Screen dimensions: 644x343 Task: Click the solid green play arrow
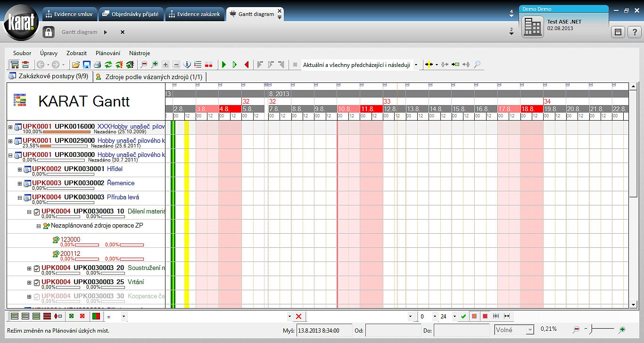224,65
